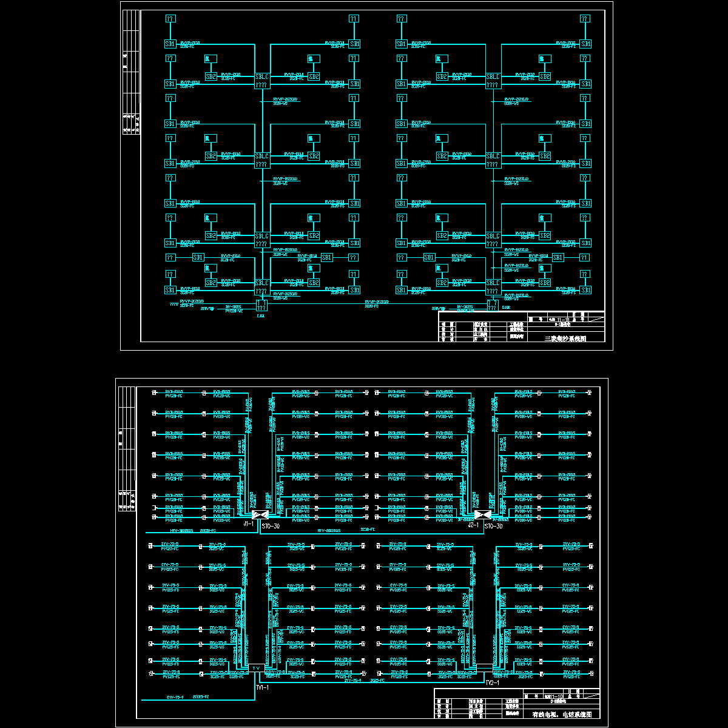Image resolution: width=728 pixels, height=728 pixels.
Task: Click the J1-1 label in the telephone diagram
Action: [248, 523]
